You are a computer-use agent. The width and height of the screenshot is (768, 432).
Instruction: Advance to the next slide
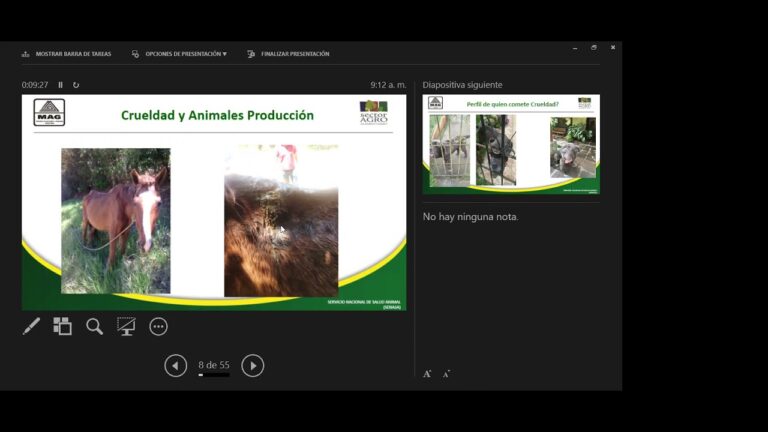[253, 366]
